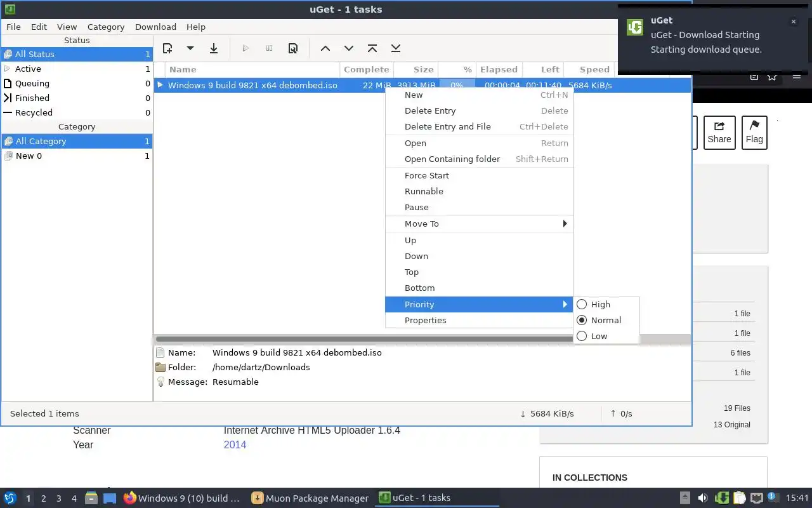Select Queuing status filter

click(77, 83)
